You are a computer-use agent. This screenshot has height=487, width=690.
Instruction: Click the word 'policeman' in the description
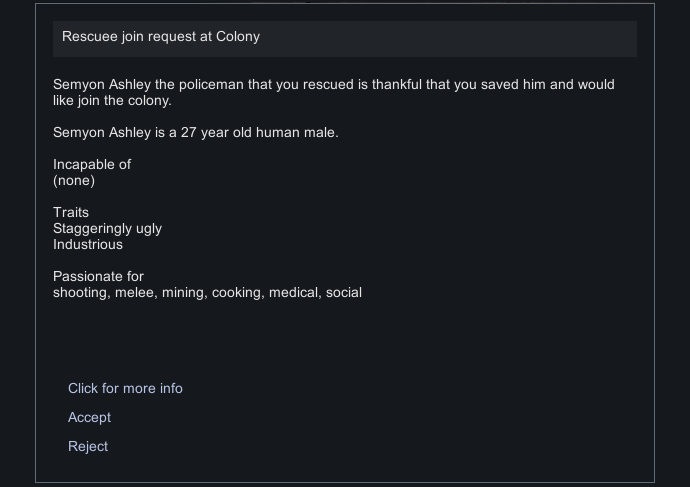tap(211, 84)
